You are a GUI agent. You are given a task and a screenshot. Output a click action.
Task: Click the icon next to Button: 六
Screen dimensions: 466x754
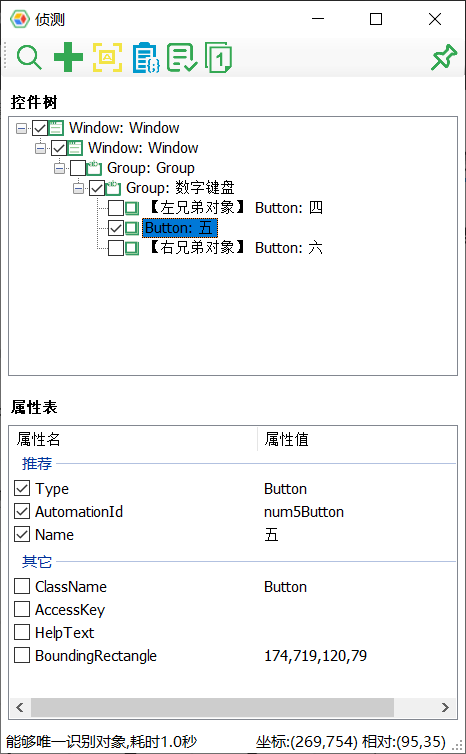pyautogui.click(x=132, y=248)
